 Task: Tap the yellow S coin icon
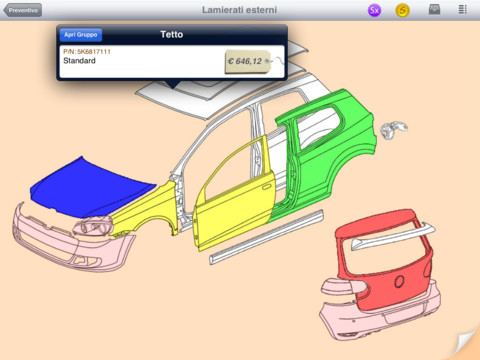click(402, 10)
